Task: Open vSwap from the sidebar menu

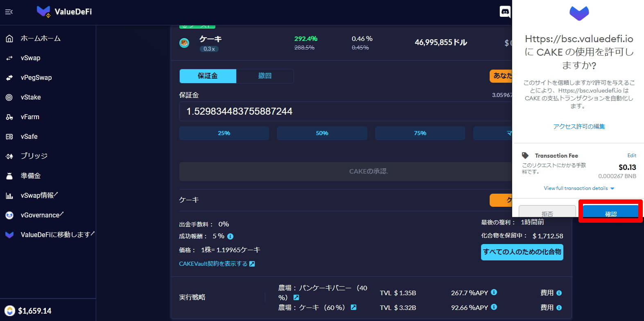Action: [31, 58]
